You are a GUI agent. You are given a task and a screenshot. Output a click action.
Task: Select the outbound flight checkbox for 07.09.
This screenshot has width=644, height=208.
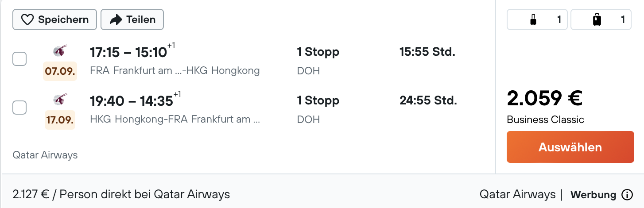(19, 59)
